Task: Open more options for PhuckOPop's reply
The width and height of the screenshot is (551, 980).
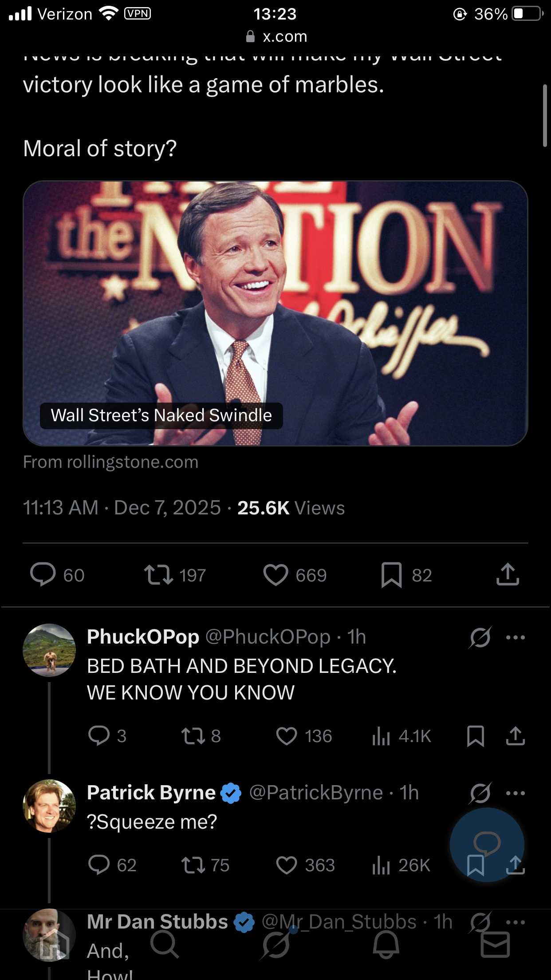Action: [x=516, y=637]
